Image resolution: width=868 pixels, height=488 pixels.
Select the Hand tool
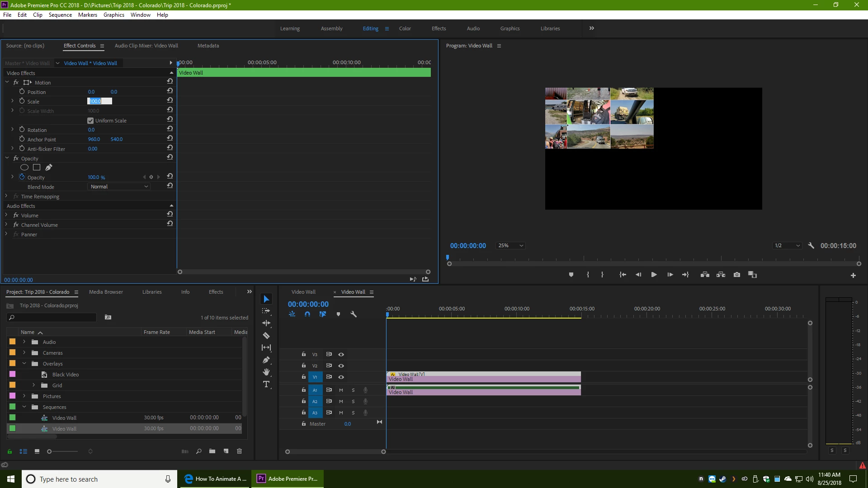266,372
